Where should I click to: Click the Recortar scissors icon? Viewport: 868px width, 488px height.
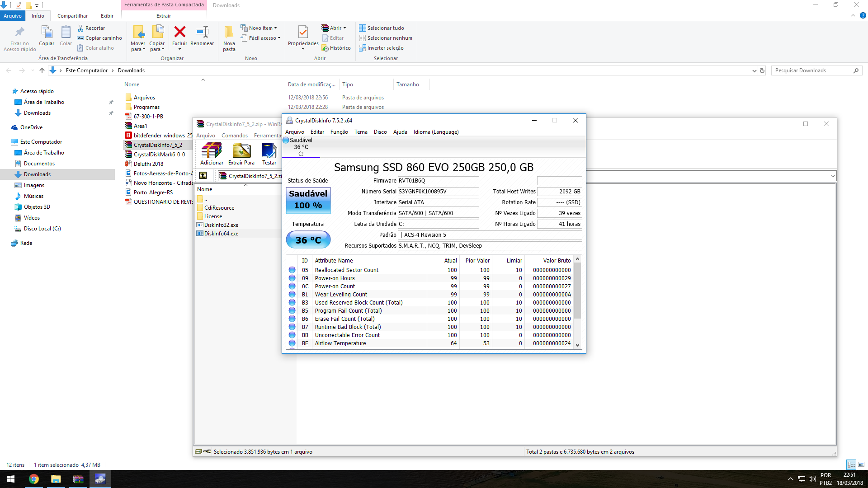tap(80, 28)
